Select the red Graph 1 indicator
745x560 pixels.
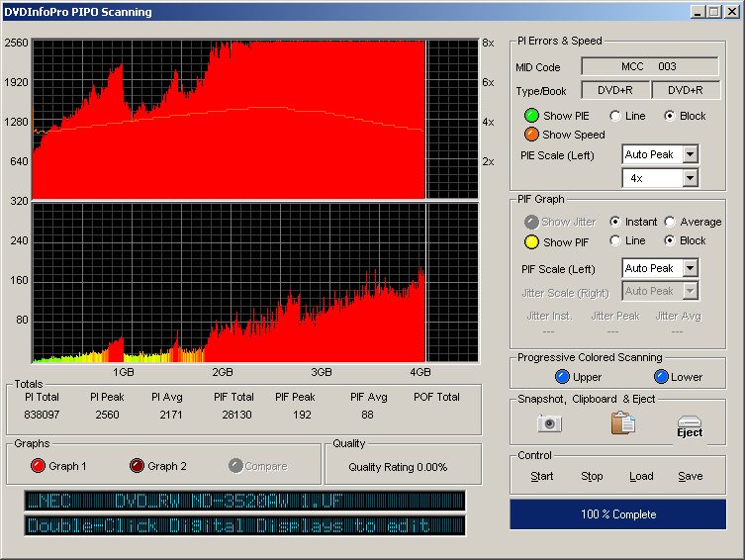38,466
